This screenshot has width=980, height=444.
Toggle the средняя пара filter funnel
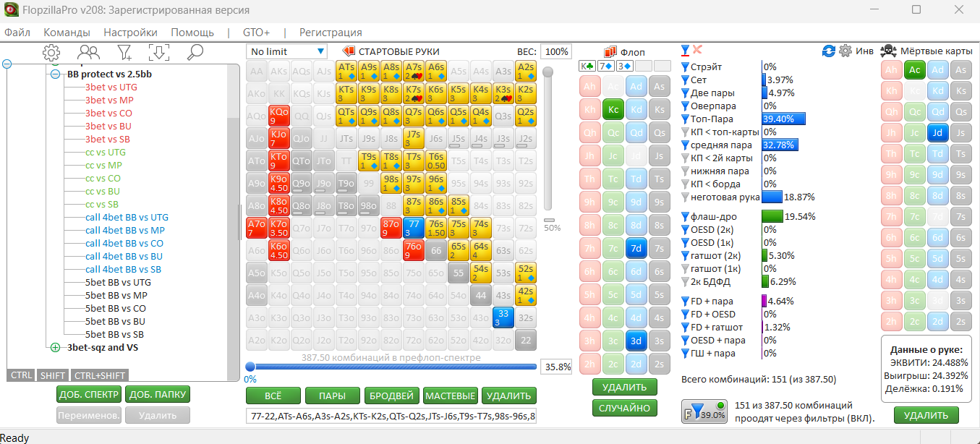pyautogui.click(x=686, y=145)
